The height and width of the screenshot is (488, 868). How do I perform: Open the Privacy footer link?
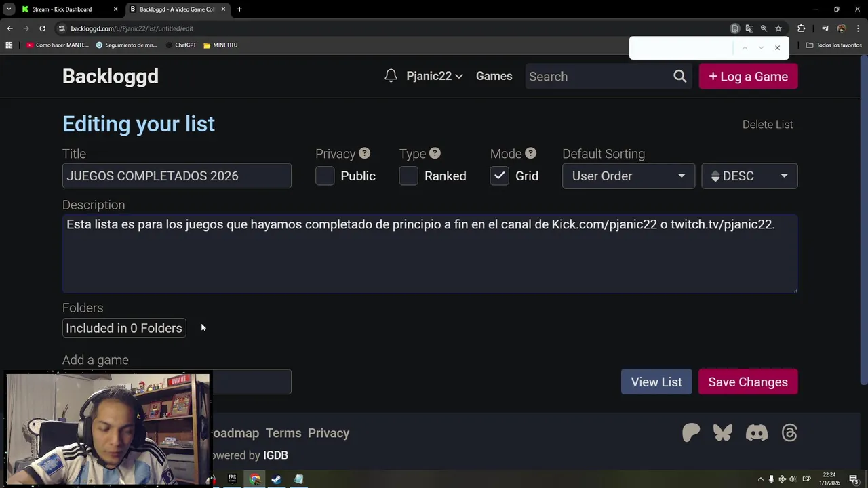328,433
